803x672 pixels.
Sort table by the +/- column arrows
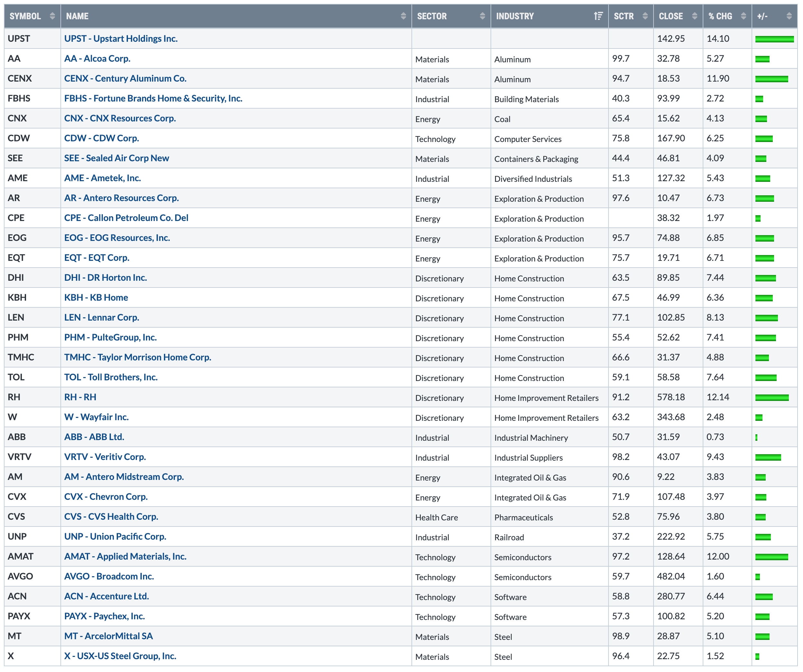pos(789,16)
